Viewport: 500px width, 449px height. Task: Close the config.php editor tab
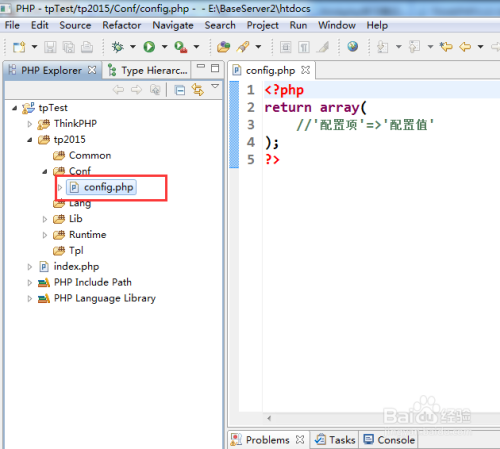pyautogui.click(x=305, y=70)
